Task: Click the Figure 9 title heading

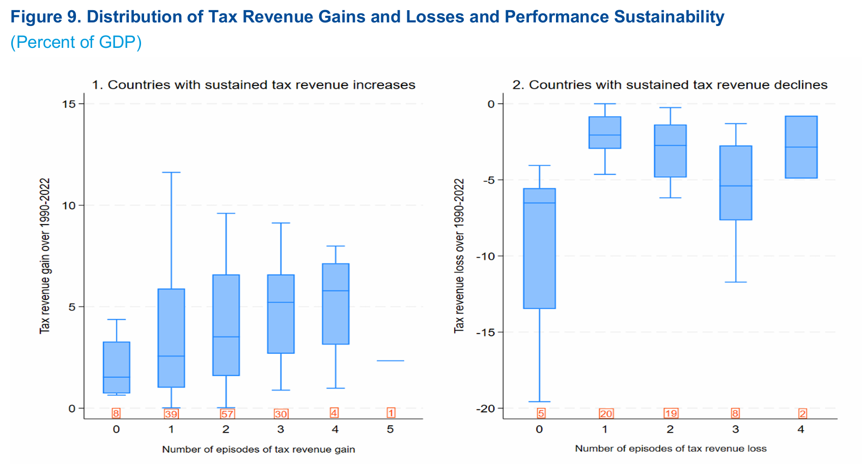Action: 367,17
